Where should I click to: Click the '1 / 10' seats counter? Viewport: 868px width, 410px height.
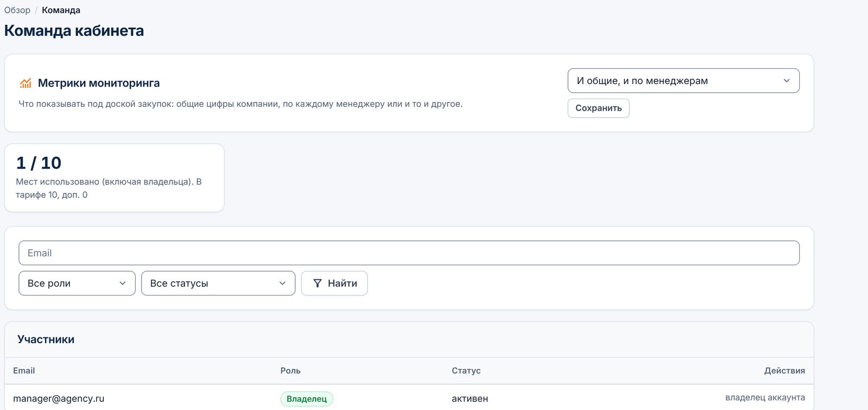point(39,163)
